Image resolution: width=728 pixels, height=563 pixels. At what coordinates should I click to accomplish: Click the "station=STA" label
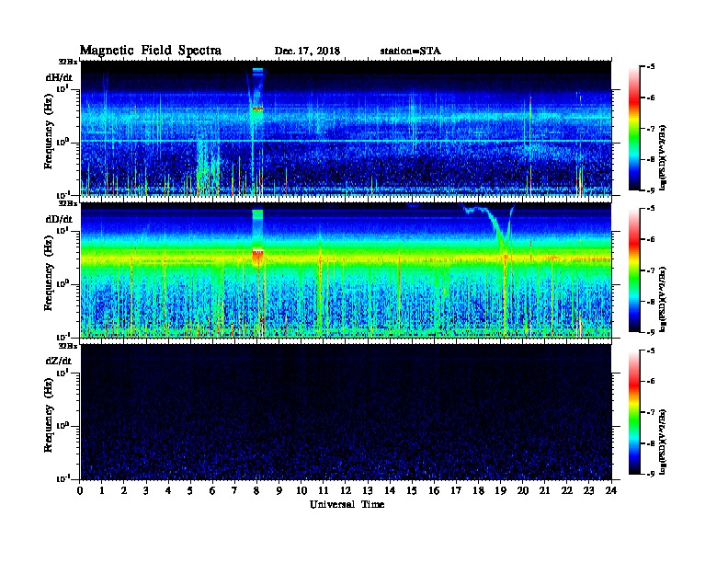point(411,51)
